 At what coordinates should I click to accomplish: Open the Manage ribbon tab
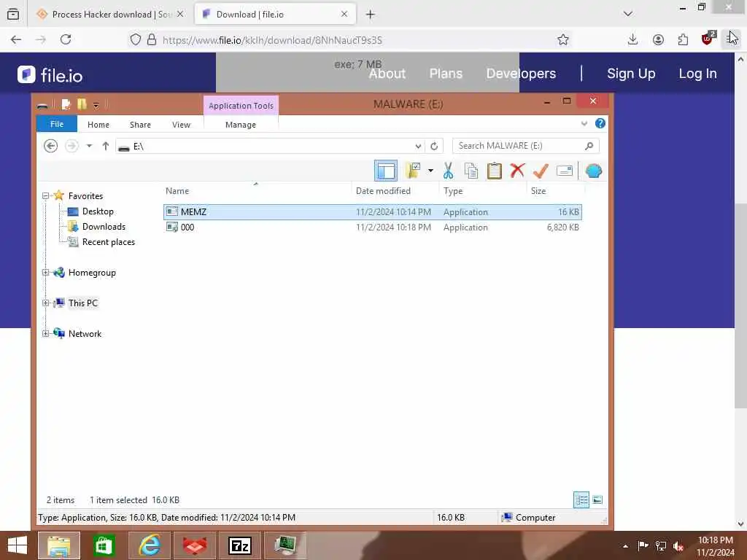pos(241,124)
